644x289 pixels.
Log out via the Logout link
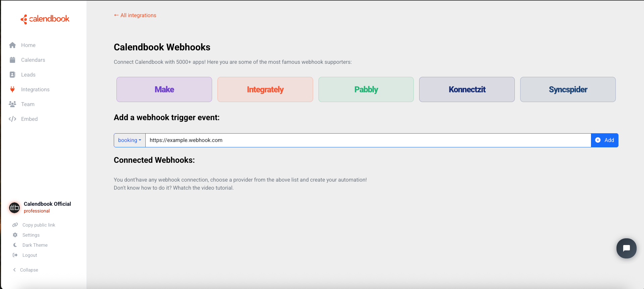point(30,255)
